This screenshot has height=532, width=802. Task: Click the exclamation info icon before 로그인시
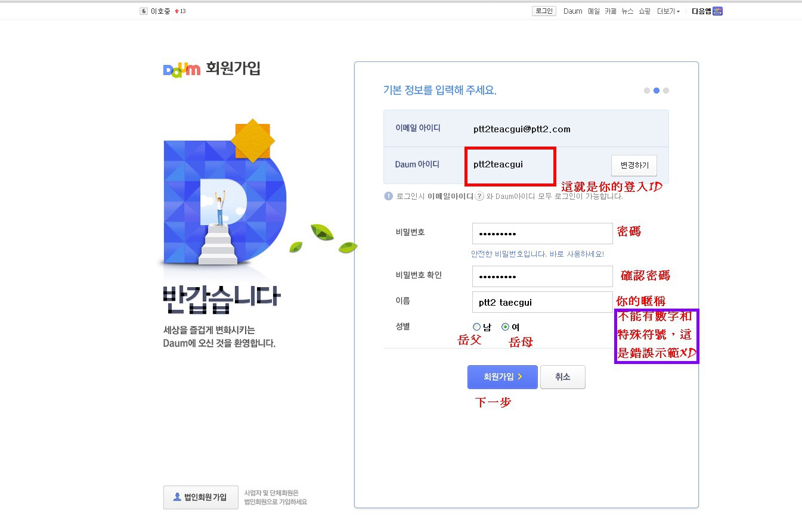pos(389,196)
